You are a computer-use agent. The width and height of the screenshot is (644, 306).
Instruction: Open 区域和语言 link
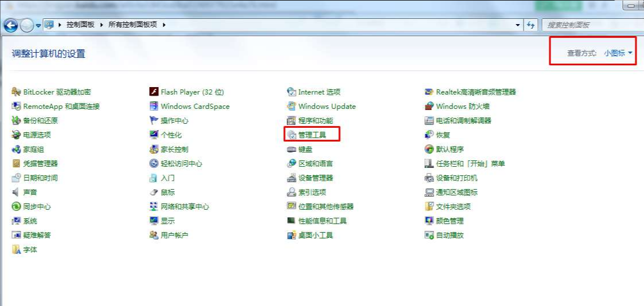[316, 164]
